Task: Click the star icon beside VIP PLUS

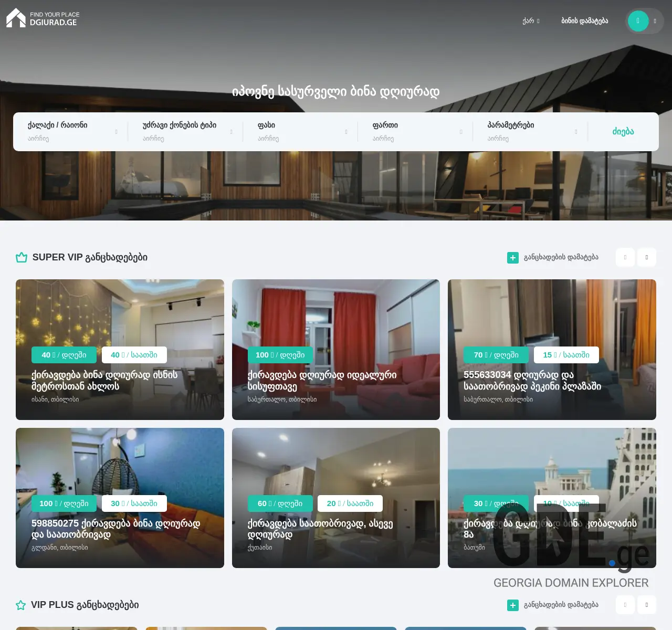Action: pyautogui.click(x=20, y=605)
